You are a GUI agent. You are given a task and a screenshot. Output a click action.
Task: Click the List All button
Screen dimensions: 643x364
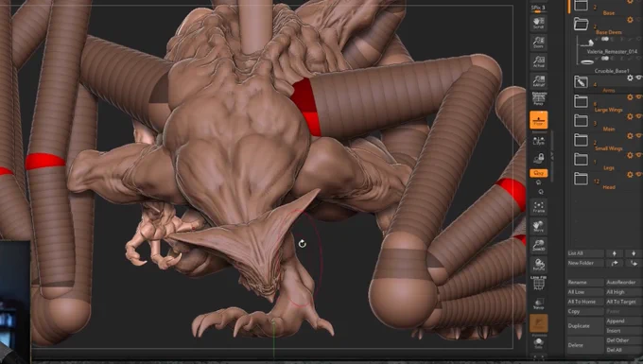tap(585, 253)
